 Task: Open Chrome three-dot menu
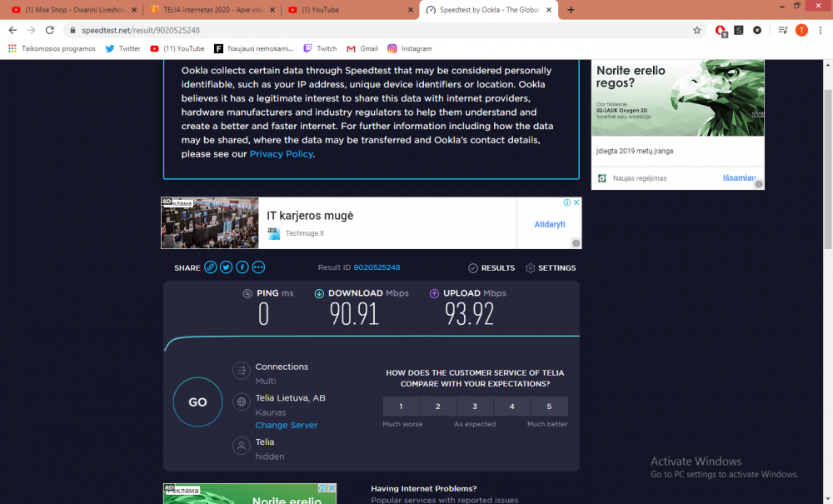pyautogui.click(x=821, y=30)
